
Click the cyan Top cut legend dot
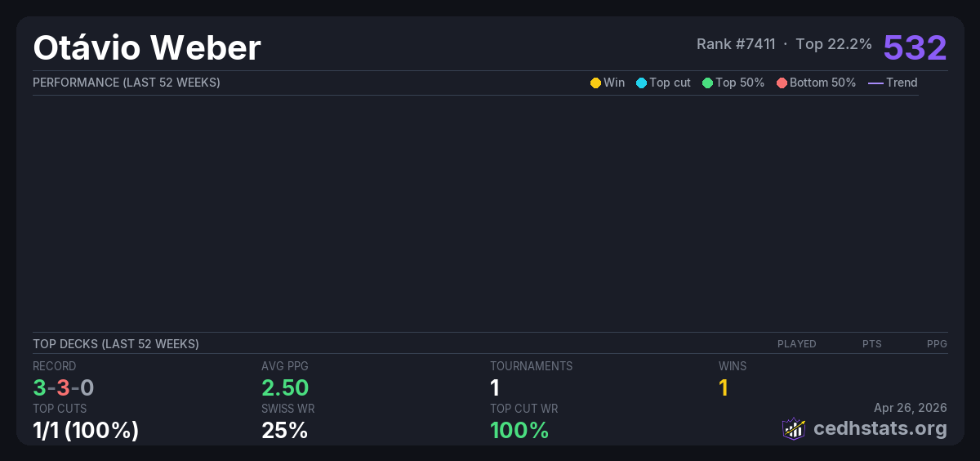click(x=641, y=83)
